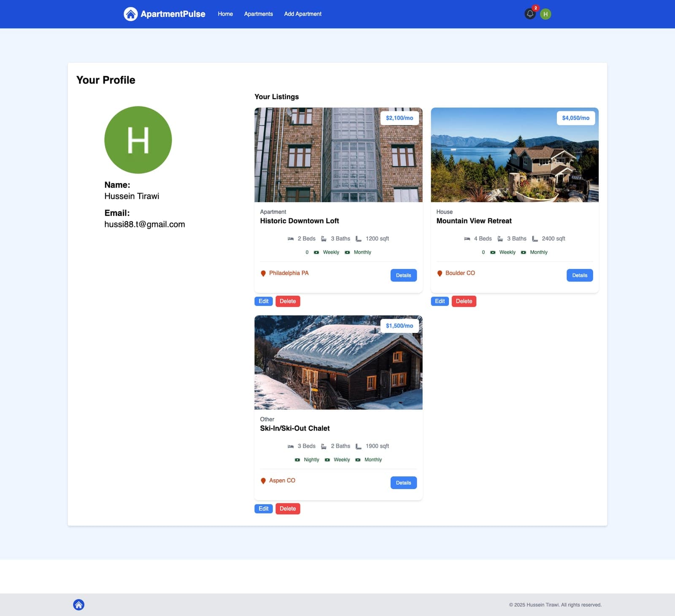675x616 pixels.
Task: Click the ApartmentPulse house logo icon
Action: (x=130, y=14)
